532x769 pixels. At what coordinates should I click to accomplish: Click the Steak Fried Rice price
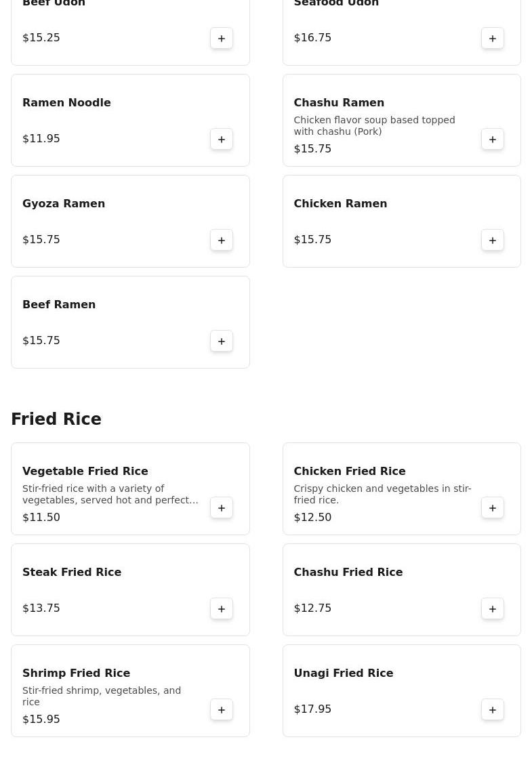click(41, 608)
